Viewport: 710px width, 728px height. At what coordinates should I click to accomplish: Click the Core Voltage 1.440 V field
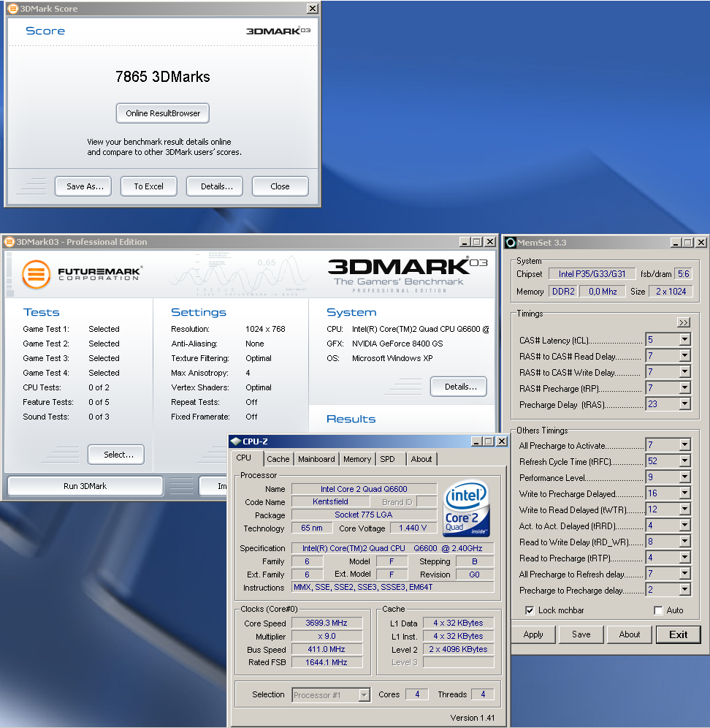[x=413, y=528]
